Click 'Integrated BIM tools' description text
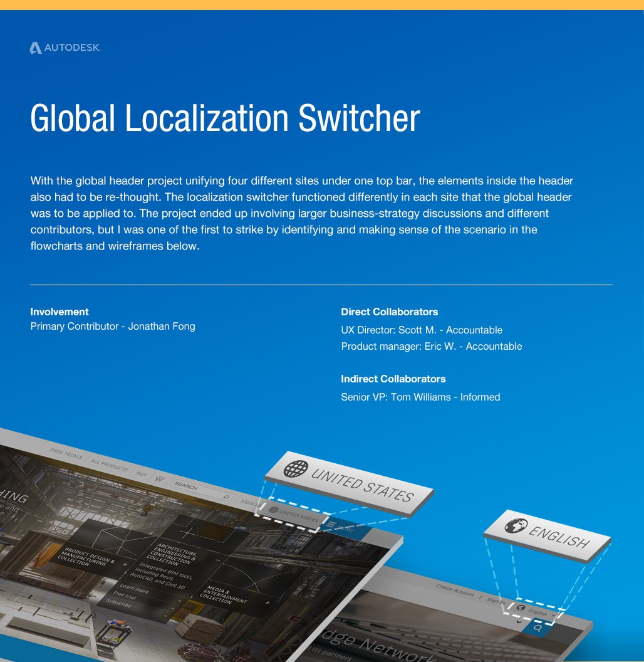644x662 pixels. point(162,575)
